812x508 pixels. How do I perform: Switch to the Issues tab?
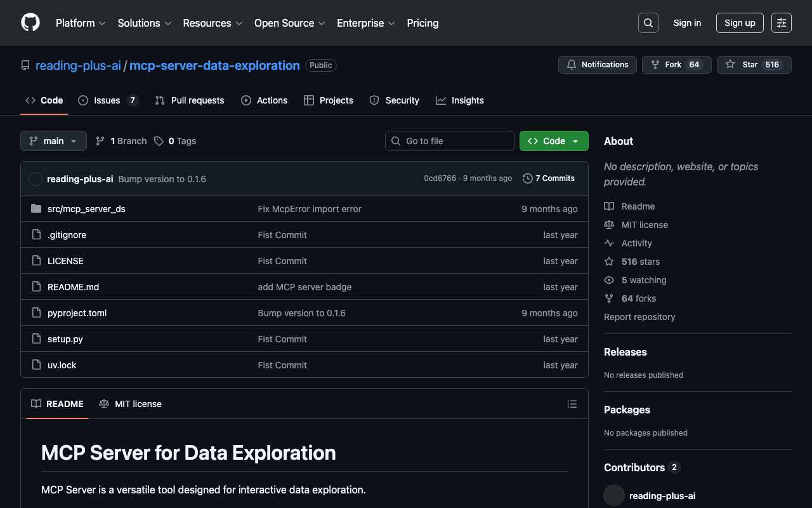107,100
